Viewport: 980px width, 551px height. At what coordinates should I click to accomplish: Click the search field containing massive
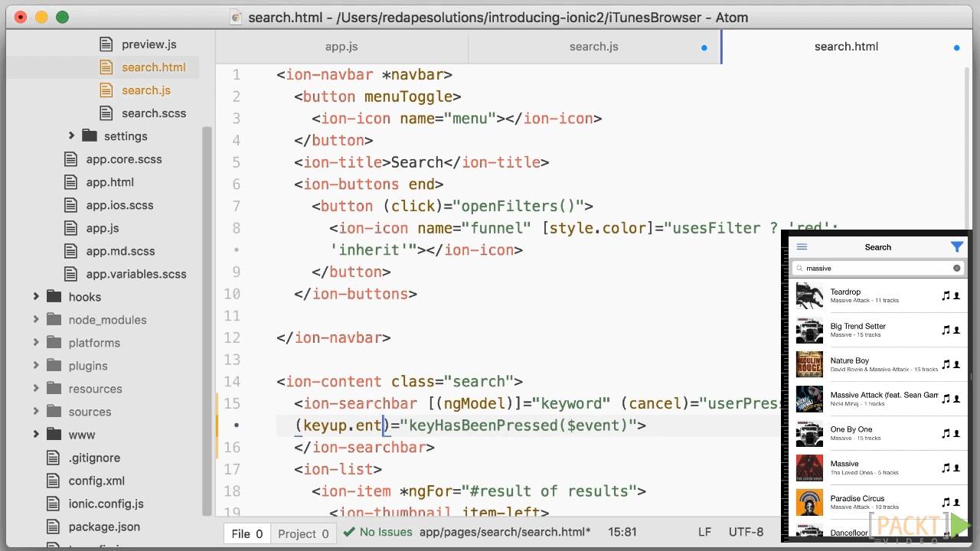point(878,268)
